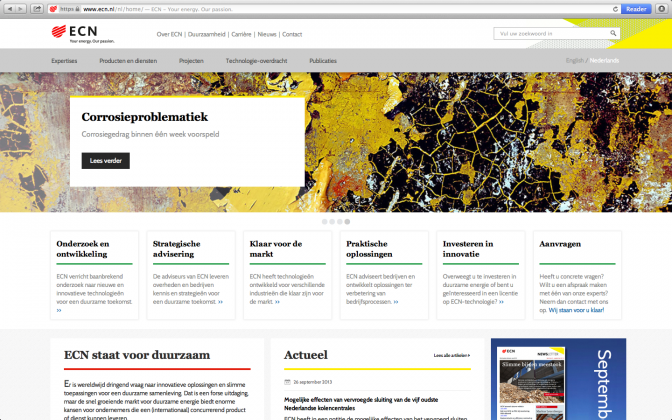The image size is (672, 420).
Task: Click the Lees verder button
Action: [105, 161]
